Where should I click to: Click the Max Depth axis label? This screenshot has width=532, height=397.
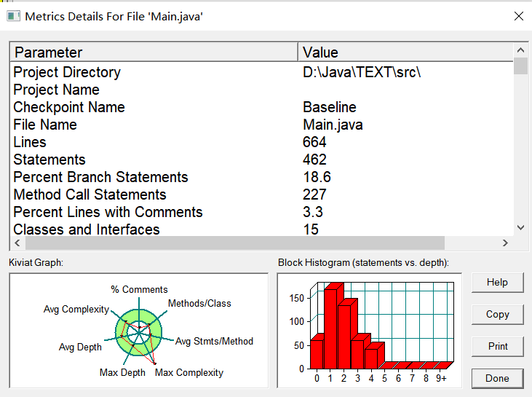pos(122,372)
